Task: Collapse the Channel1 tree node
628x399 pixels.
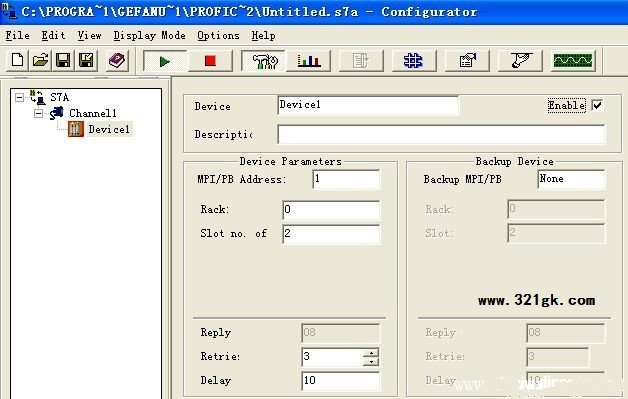Action: coord(38,113)
